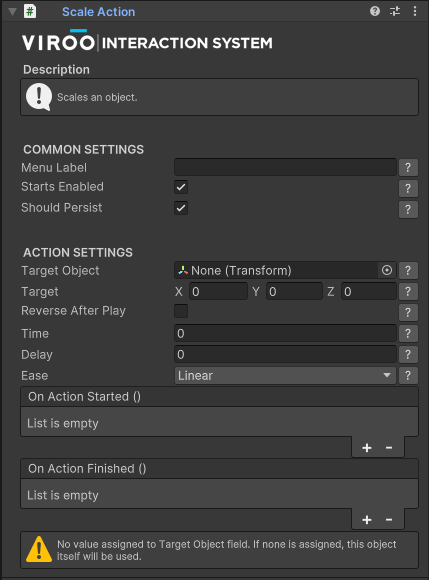Viewport: 429px width, 580px height.
Task: Click the Scale Action script icon
Action: point(30,11)
